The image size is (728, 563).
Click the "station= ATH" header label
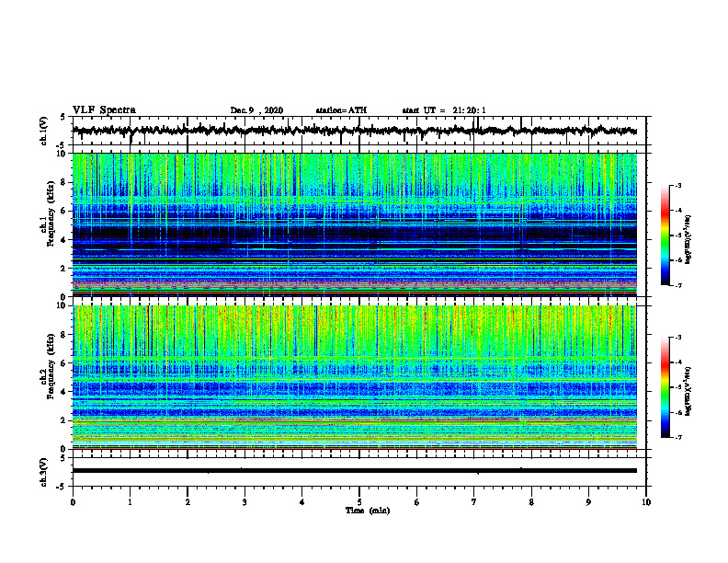(x=341, y=110)
